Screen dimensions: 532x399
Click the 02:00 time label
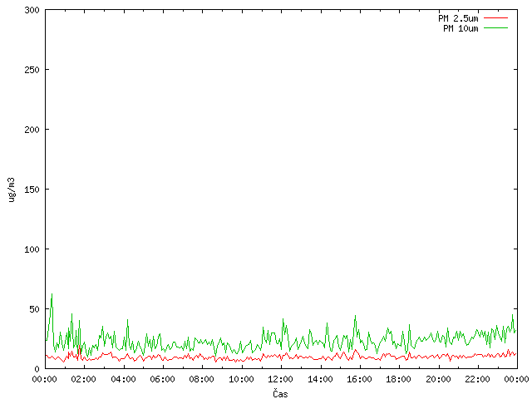tap(83, 379)
